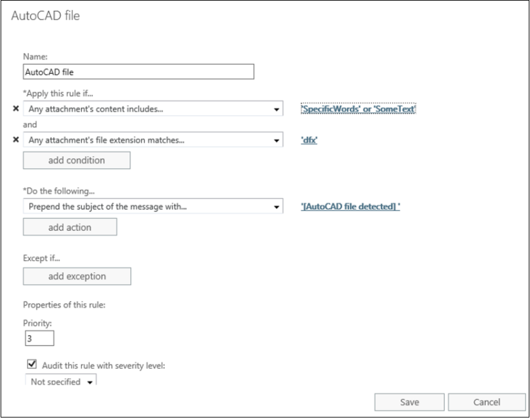This screenshot has width=530, height=420.
Task: Select the 'Do the following...' label
Action: pyautogui.click(x=59, y=191)
